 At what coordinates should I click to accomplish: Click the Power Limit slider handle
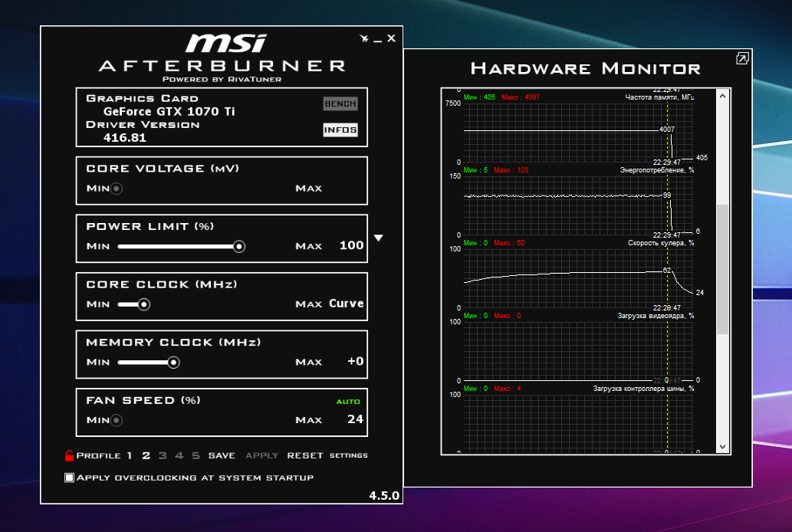click(239, 247)
